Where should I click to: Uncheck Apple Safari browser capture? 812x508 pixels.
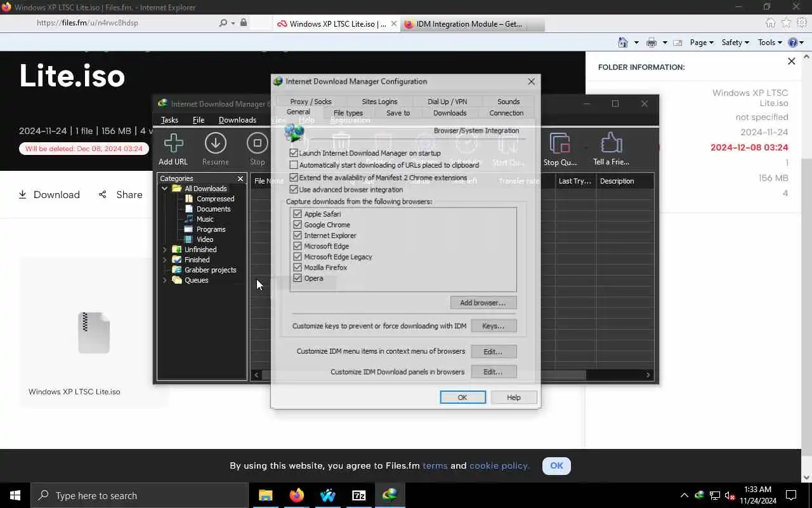pos(298,214)
